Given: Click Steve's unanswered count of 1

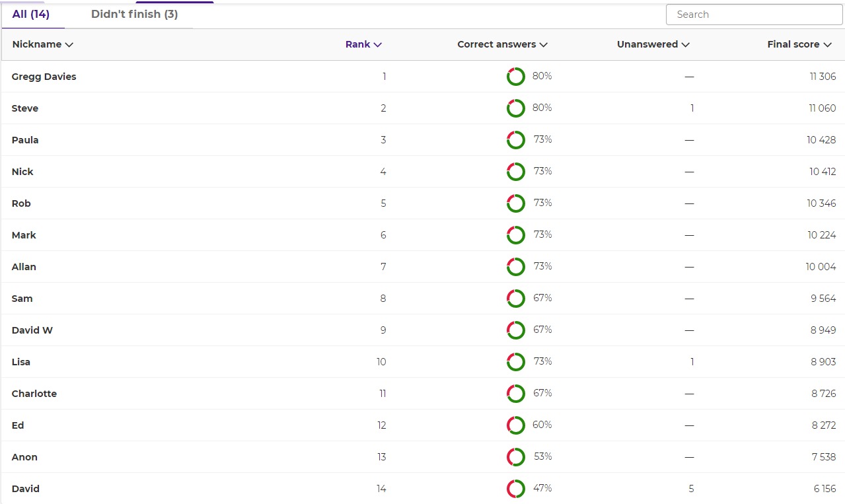Looking at the screenshot, I should click(692, 108).
